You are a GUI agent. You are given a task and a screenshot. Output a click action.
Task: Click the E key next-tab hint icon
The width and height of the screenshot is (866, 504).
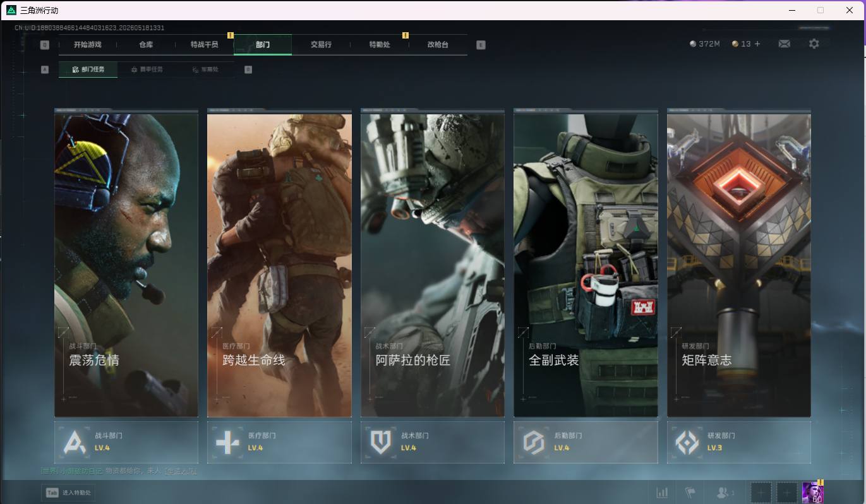pyautogui.click(x=481, y=45)
